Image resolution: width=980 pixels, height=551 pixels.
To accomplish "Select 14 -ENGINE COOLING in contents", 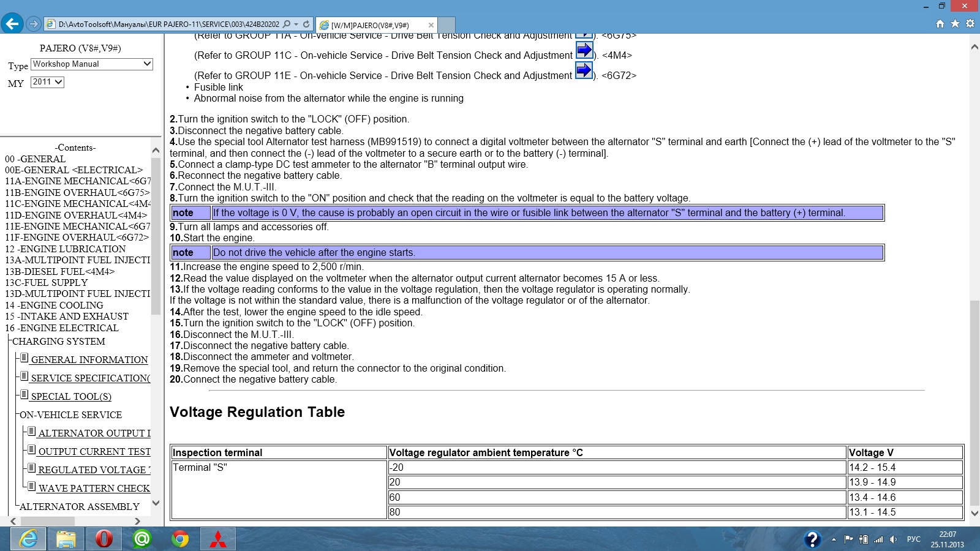I will (54, 305).
